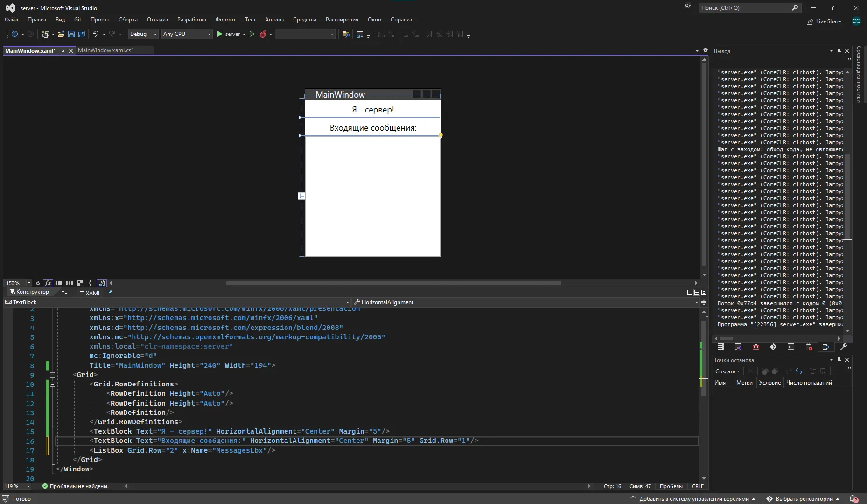Click the Число попаданий column header
867x504 pixels.
click(x=809, y=383)
